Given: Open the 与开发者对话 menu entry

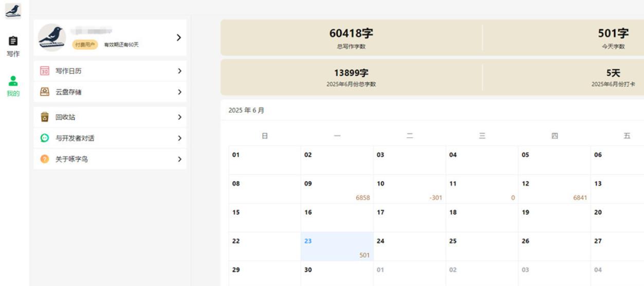Looking at the screenshot, I should click(110, 138).
